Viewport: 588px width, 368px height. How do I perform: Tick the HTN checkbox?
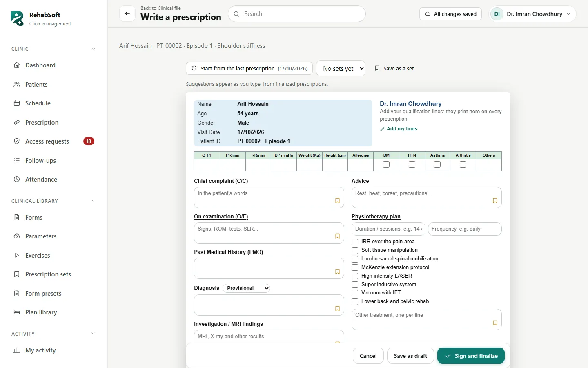412,164
